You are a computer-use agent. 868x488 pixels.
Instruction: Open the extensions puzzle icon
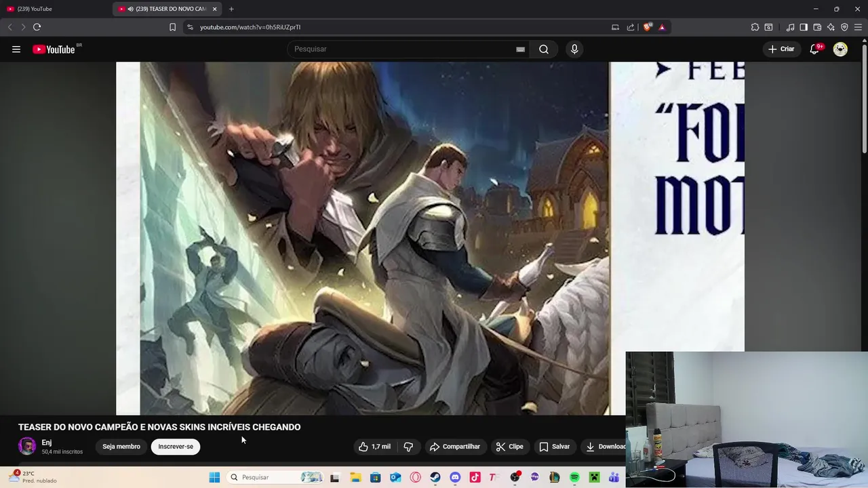tap(755, 27)
